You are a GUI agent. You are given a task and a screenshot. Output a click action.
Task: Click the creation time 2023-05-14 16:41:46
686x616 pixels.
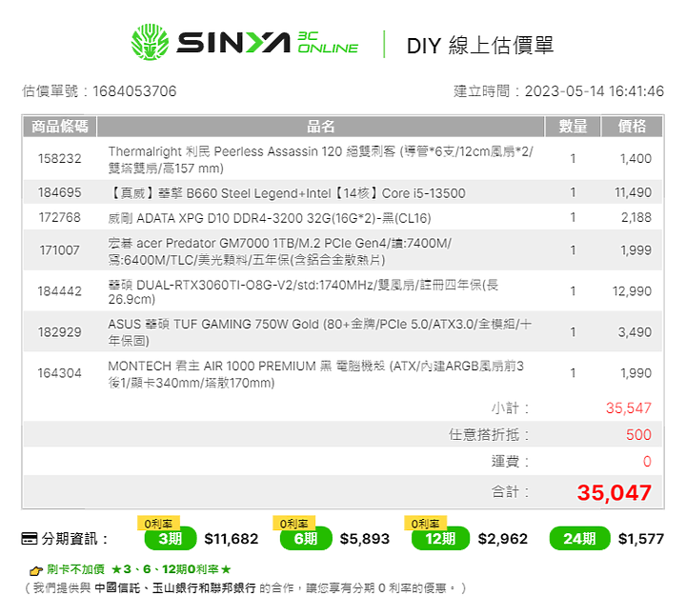pyautogui.click(x=595, y=91)
